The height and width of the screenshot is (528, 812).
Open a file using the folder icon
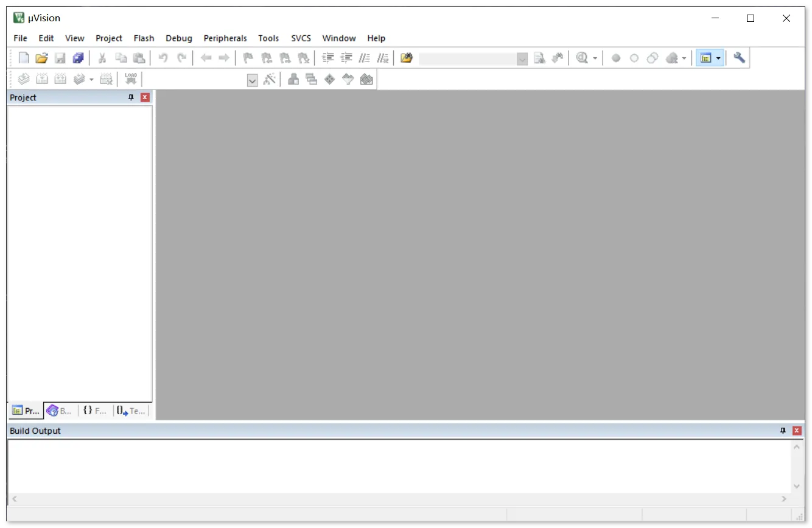pyautogui.click(x=41, y=58)
